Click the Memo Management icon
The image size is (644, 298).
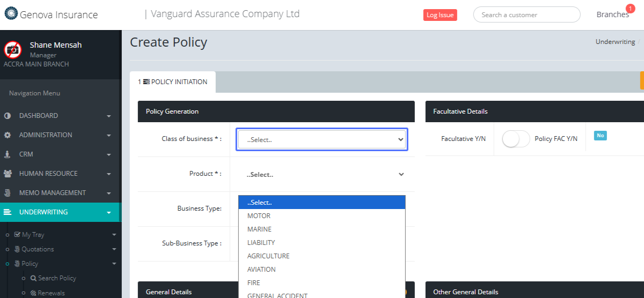(8, 193)
